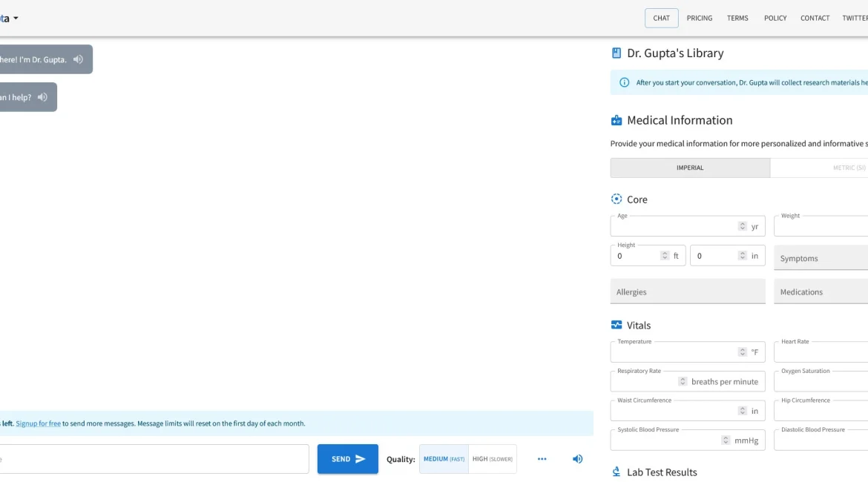Click the Medications field
The height and width of the screenshot is (482, 868).
click(821, 291)
